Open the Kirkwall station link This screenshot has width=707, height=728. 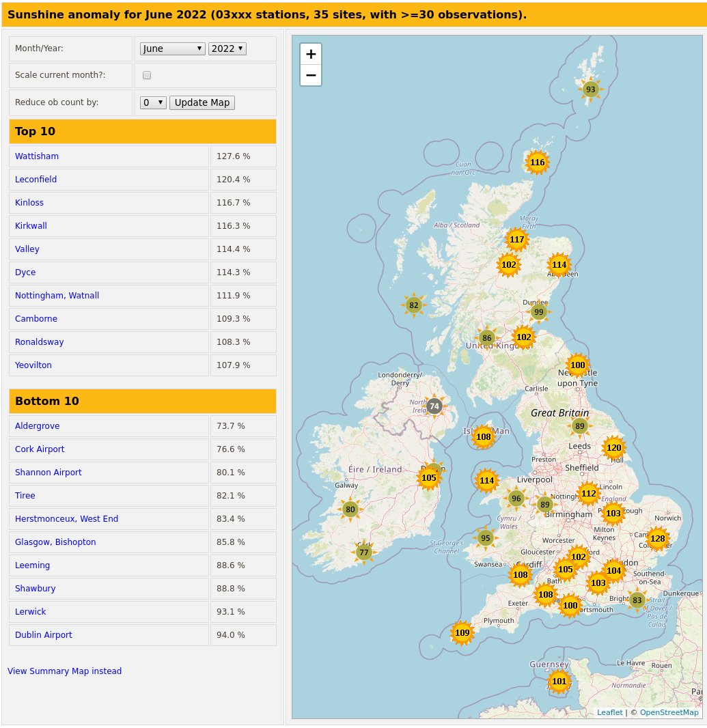click(x=31, y=225)
